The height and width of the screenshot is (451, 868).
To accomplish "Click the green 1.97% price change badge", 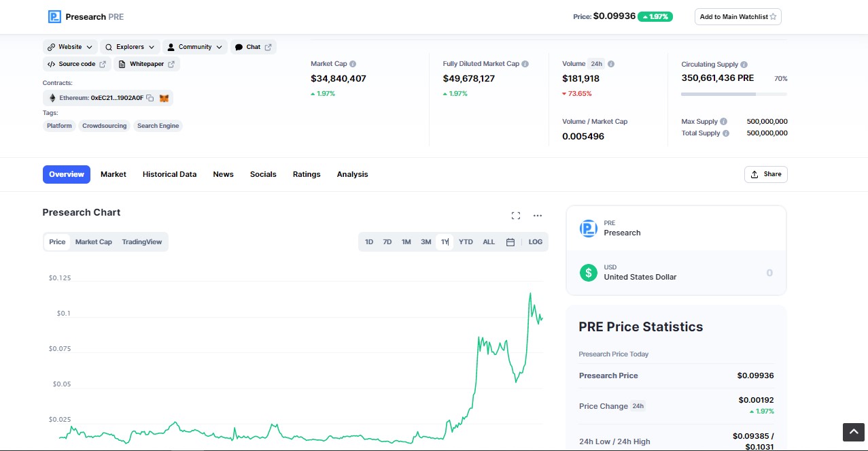I will [655, 16].
